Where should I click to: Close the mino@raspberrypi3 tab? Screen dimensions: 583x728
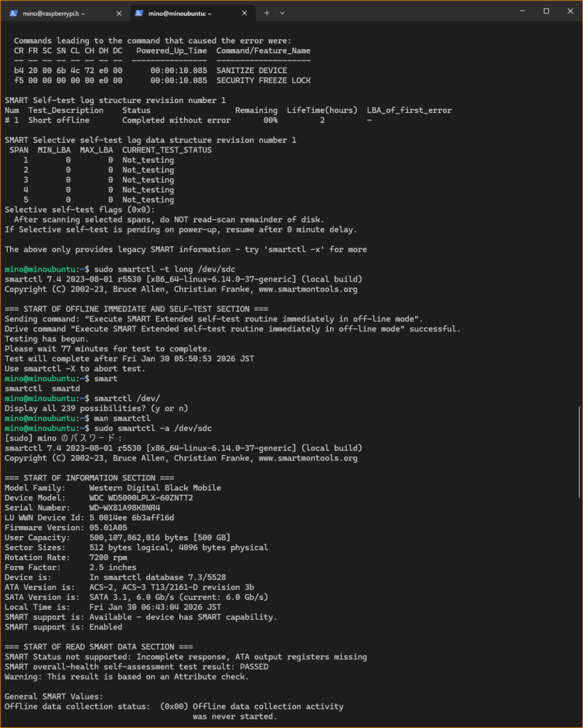click(117, 13)
